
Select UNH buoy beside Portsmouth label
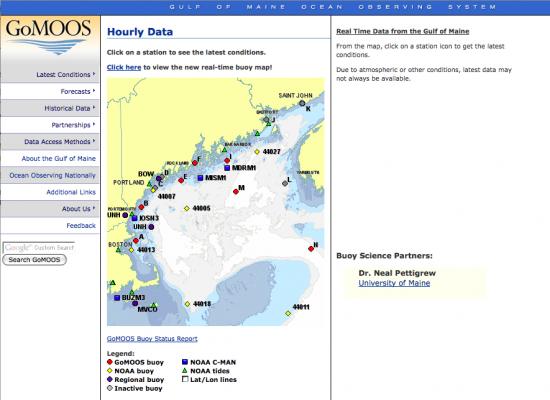point(125,215)
